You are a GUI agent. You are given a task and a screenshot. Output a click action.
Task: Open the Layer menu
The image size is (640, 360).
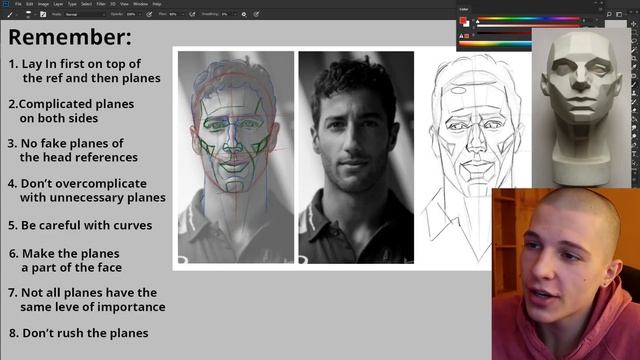pos(58,4)
